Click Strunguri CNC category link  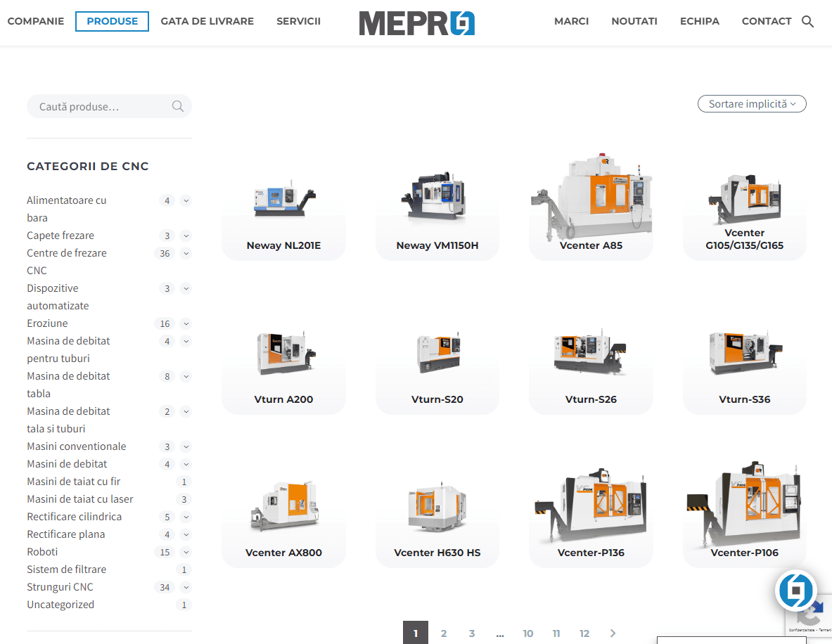click(59, 587)
